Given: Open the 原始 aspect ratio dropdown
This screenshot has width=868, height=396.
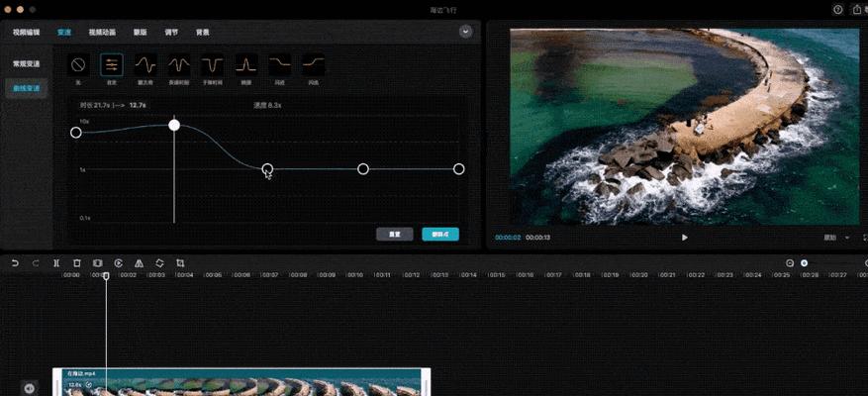Looking at the screenshot, I should pos(836,237).
